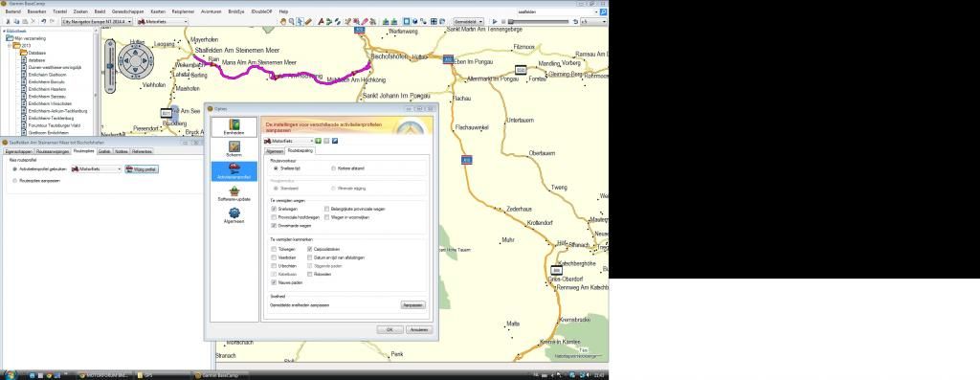Open the Kaarten menu
This screenshot has height=380, width=980.
[158, 11]
